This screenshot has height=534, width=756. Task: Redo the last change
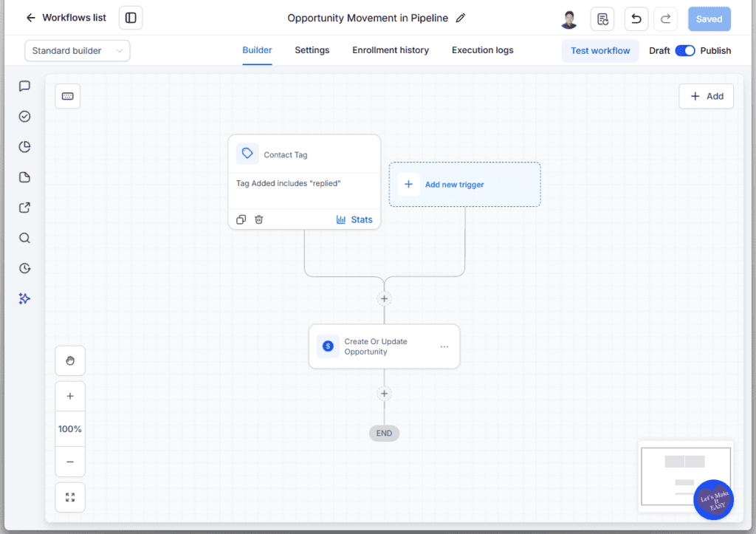click(665, 18)
